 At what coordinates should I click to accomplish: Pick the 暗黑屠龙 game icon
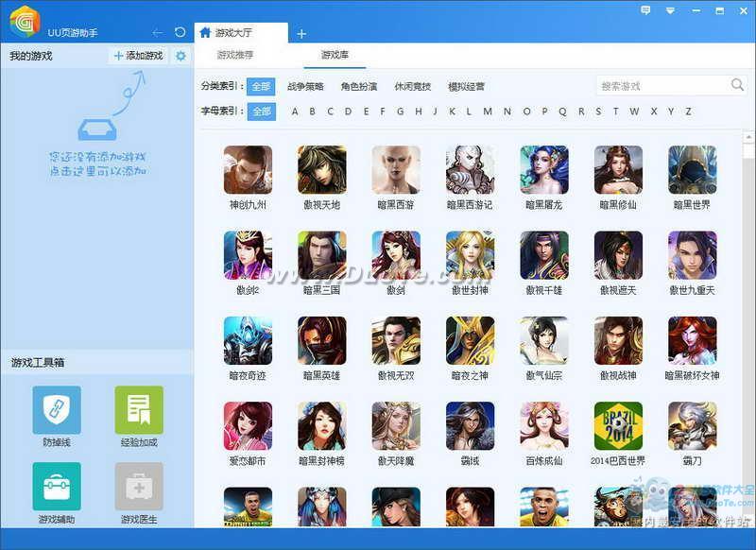point(544,170)
